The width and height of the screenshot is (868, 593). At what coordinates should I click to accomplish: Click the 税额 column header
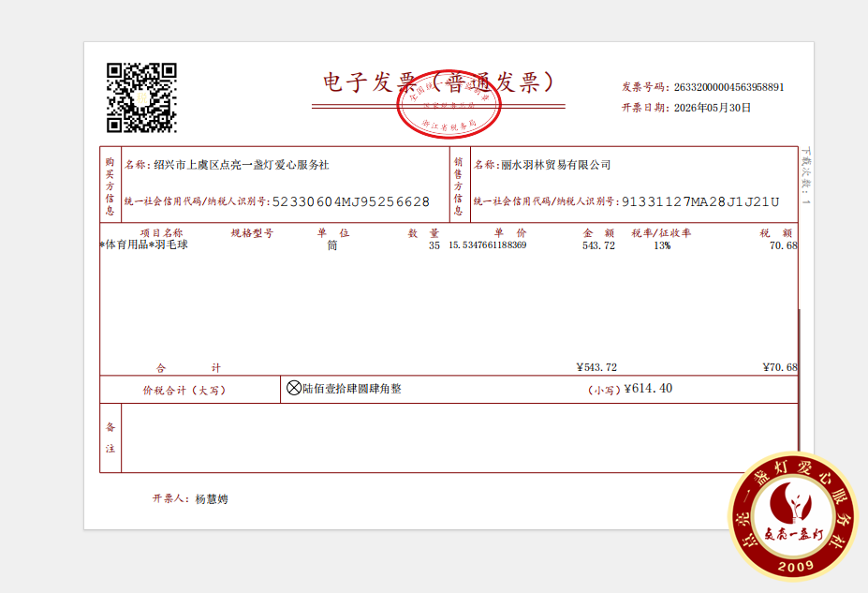[x=776, y=233]
